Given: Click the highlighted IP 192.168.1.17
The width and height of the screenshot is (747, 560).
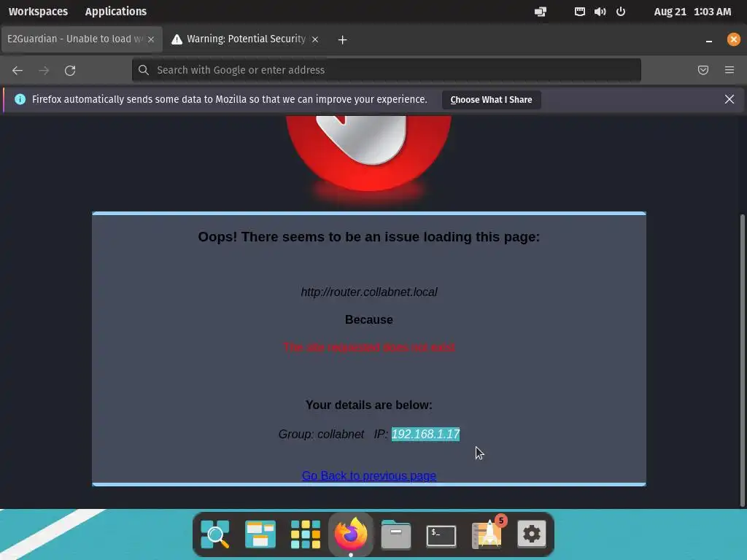Looking at the screenshot, I should tap(425, 435).
